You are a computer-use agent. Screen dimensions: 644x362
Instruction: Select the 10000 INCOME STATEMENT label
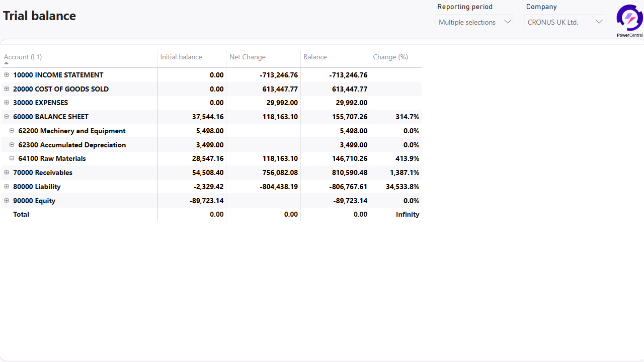point(58,75)
